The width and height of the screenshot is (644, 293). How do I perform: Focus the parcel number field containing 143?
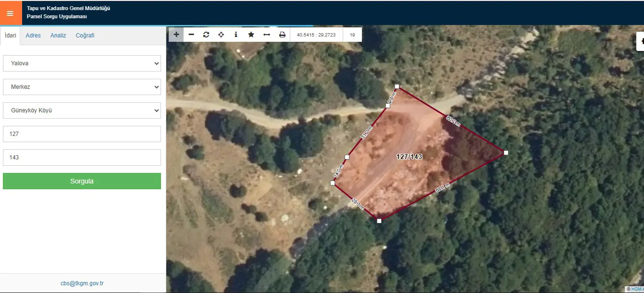click(82, 158)
